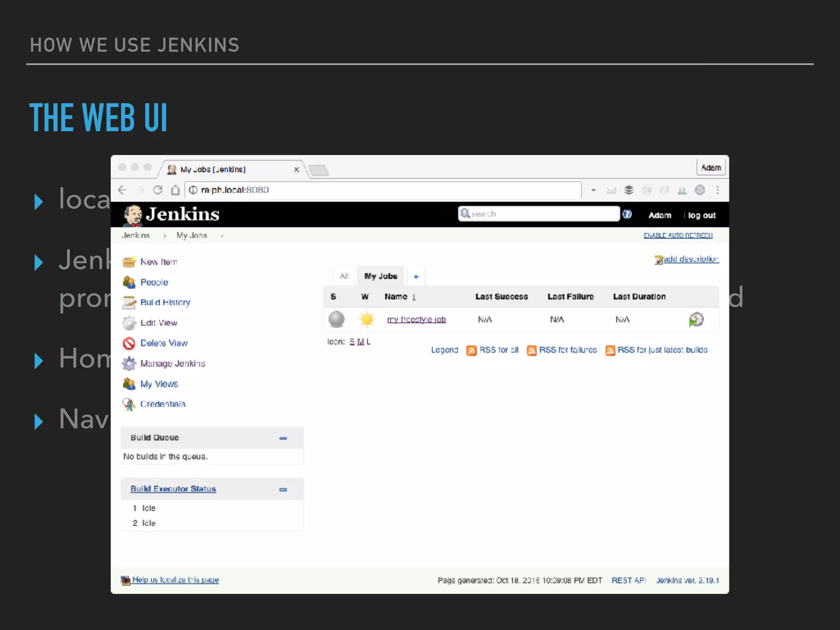Open a new browser tab
The width and height of the screenshot is (840, 630).
pyautogui.click(x=319, y=170)
